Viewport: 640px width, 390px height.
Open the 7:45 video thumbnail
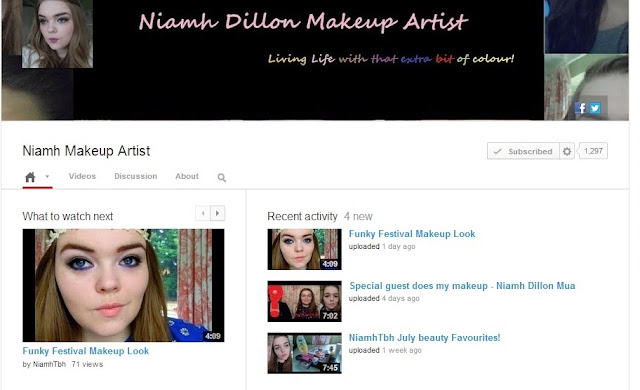(x=304, y=353)
